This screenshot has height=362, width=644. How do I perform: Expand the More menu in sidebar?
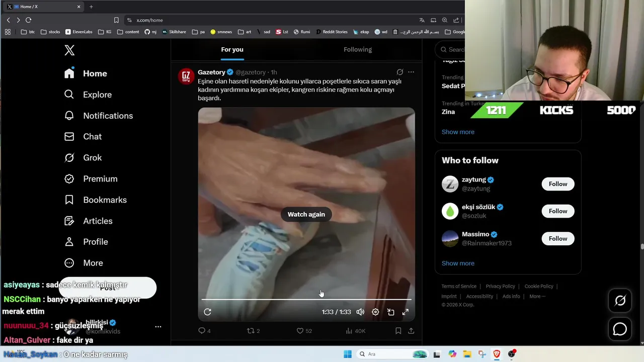[x=84, y=263]
